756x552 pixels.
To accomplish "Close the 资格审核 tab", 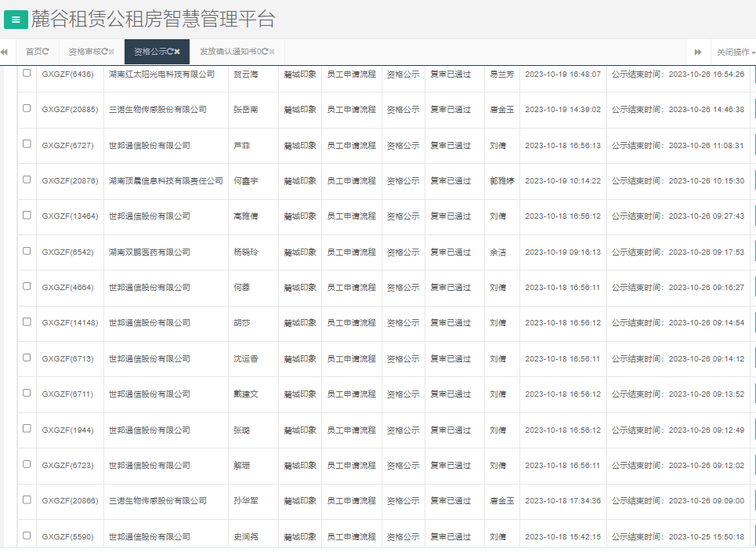I will pos(110,52).
